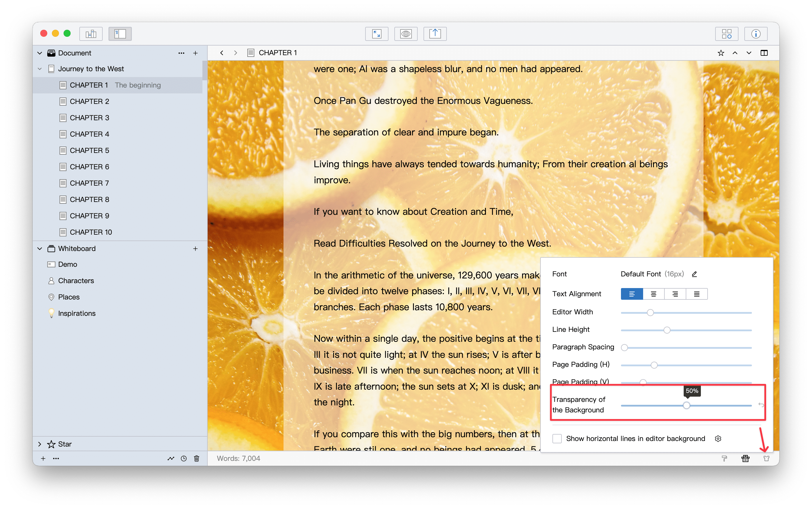Collapse the Whiteboard section

tap(40, 248)
